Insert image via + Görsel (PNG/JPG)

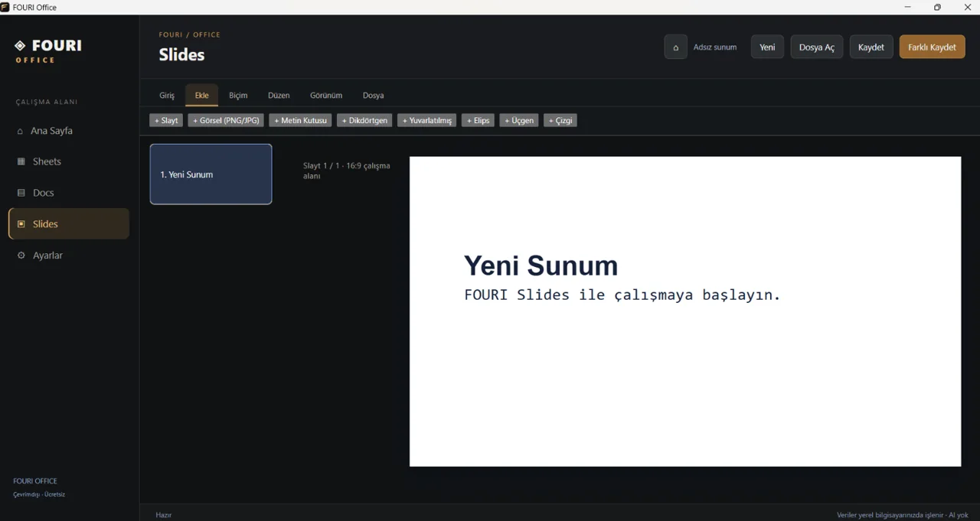click(226, 120)
